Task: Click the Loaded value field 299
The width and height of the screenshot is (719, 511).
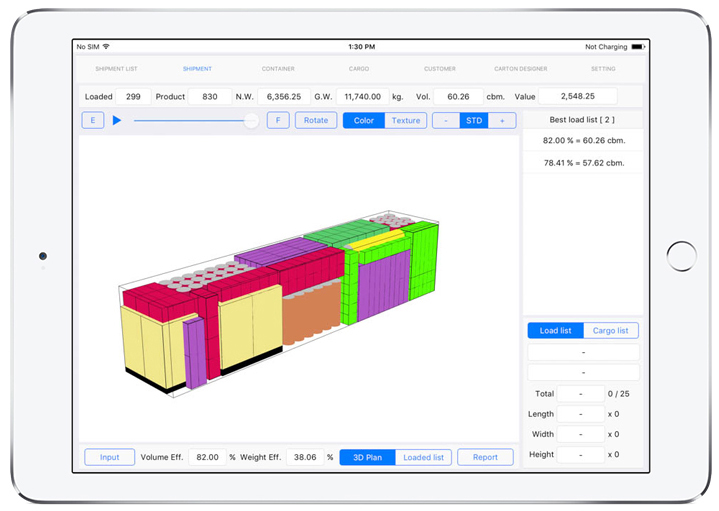Action: click(133, 96)
